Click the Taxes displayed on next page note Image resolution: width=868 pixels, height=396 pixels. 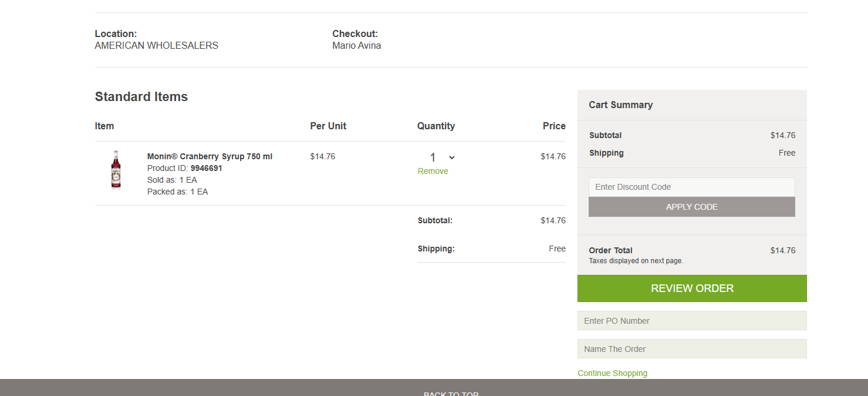[636, 261]
